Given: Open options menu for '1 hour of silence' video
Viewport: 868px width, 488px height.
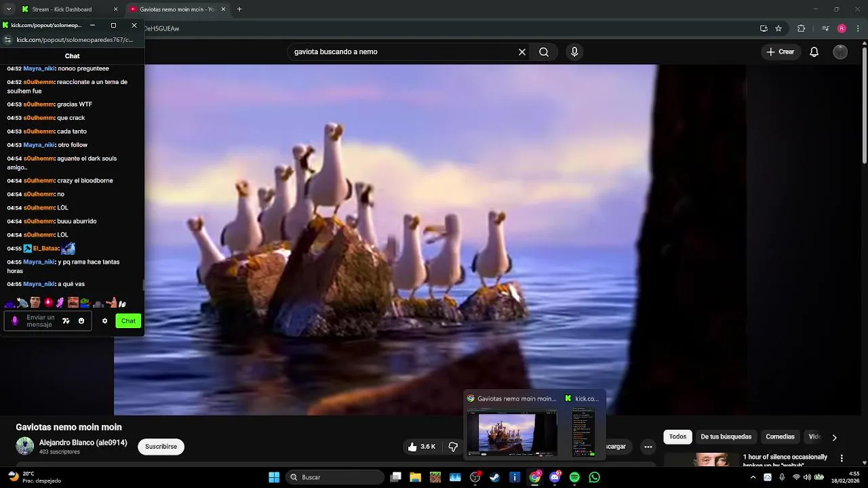Looking at the screenshot, I should click(x=842, y=459).
